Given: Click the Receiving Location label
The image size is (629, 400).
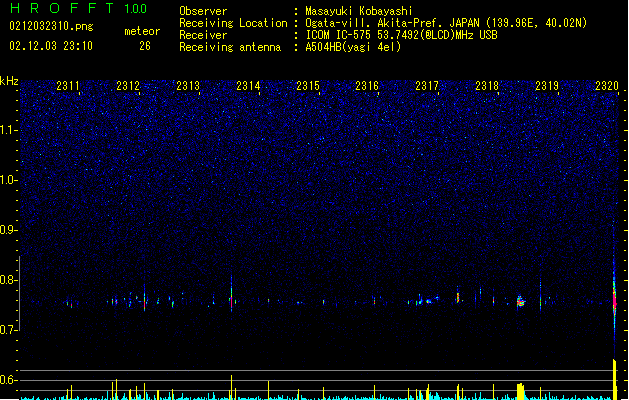Looking at the screenshot, I should [233, 23].
